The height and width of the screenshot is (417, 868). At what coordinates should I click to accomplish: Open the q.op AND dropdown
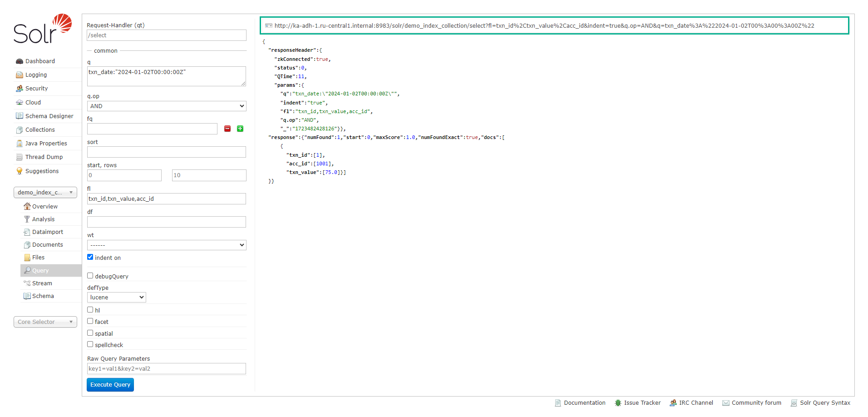pos(167,106)
